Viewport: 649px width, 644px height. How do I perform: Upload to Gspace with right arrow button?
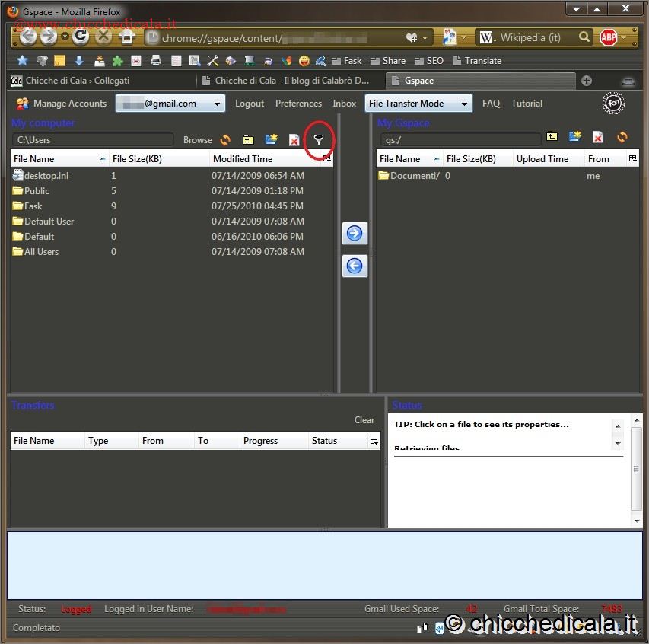pyautogui.click(x=355, y=234)
